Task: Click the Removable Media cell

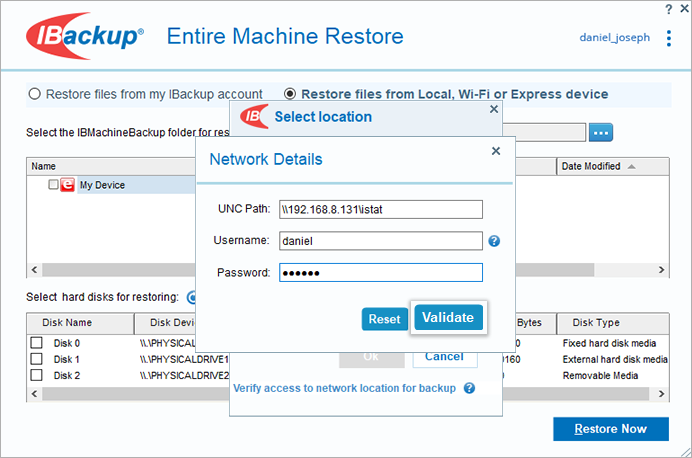Action: click(x=600, y=375)
